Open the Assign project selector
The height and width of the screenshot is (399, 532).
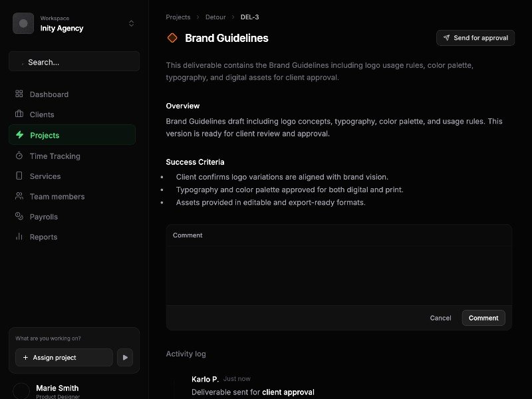64,357
